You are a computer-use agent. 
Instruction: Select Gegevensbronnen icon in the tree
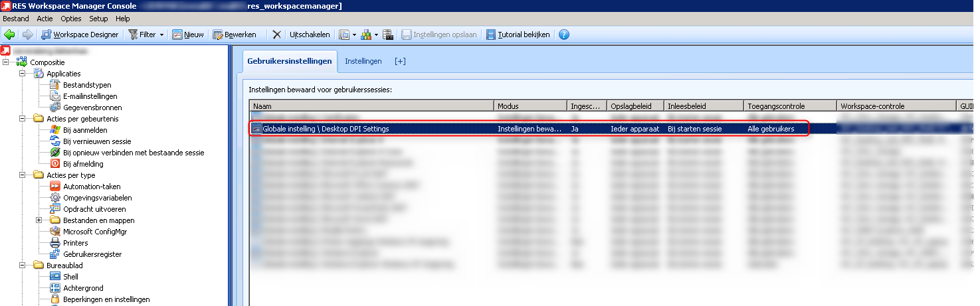click(55, 108)
